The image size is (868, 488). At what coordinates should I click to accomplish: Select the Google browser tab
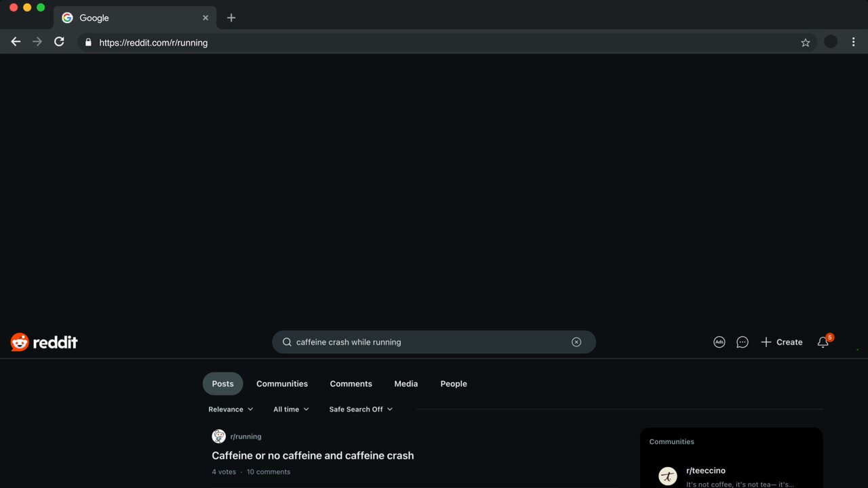135,18
